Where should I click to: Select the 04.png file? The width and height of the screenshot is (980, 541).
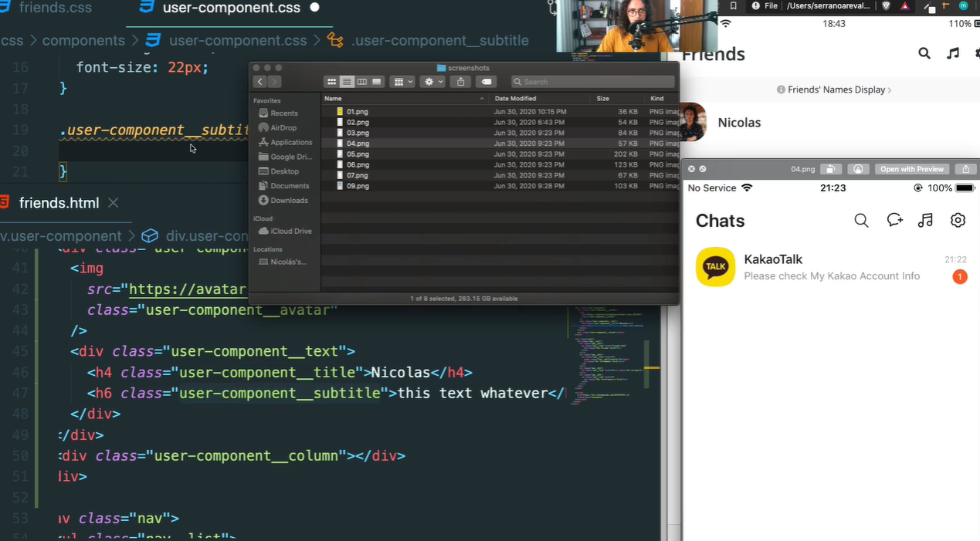pyautogui.click(x=500, y=144)
